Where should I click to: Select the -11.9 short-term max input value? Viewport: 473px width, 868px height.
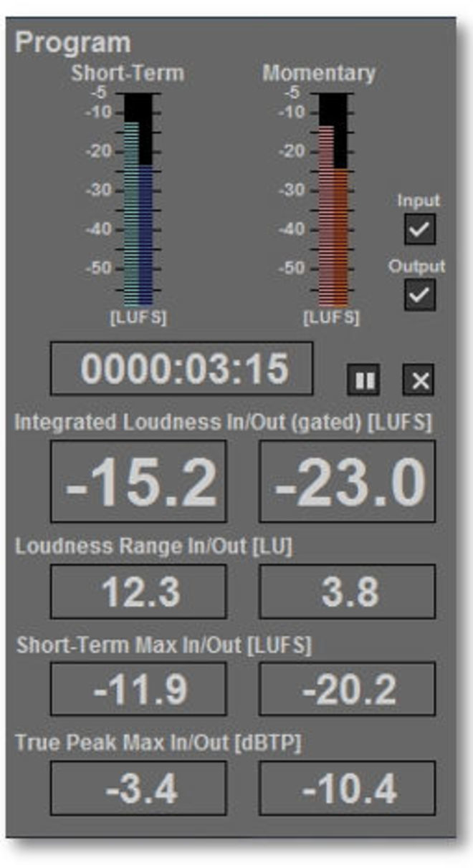[x=138, y=689]
